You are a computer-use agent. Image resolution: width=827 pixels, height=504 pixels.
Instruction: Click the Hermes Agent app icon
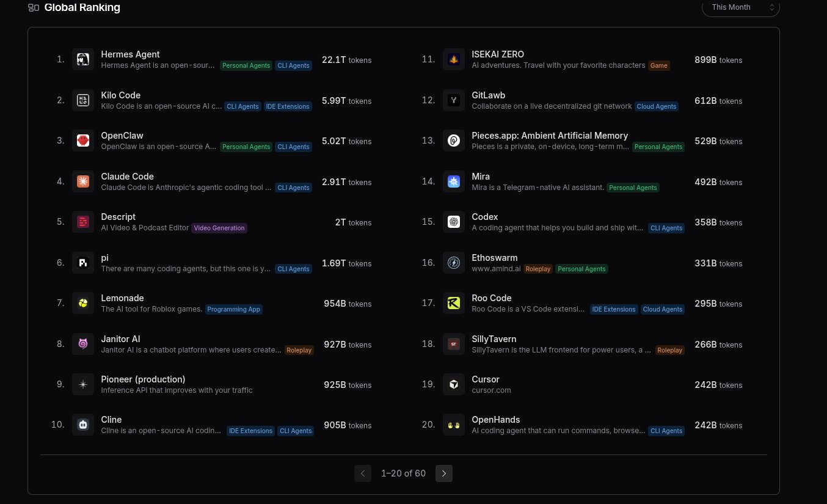point(83,59)
